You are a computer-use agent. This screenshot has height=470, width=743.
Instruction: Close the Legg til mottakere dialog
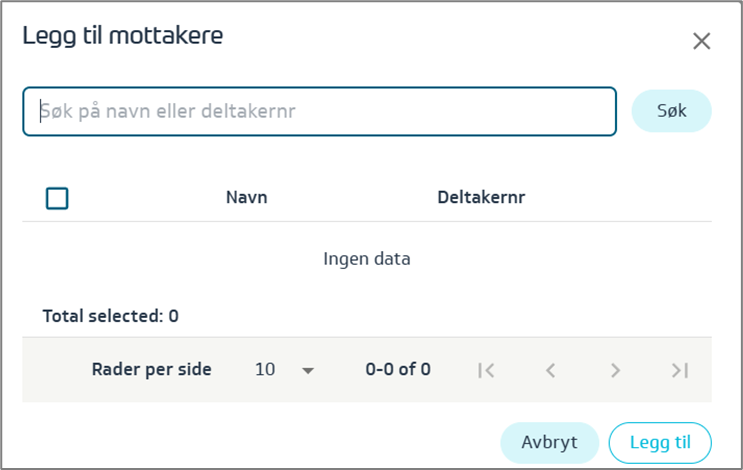click(702, 41)
